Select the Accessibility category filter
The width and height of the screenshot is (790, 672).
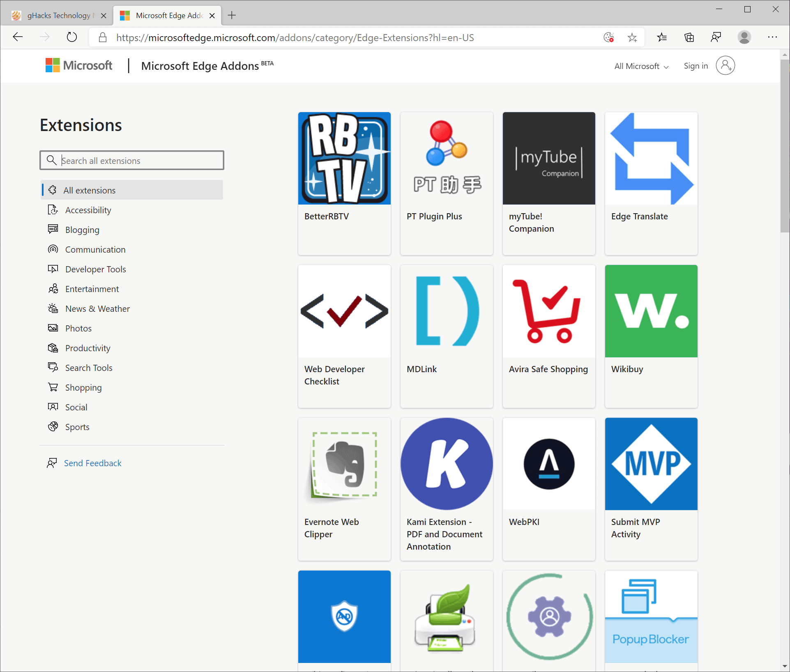click(88, 210)
